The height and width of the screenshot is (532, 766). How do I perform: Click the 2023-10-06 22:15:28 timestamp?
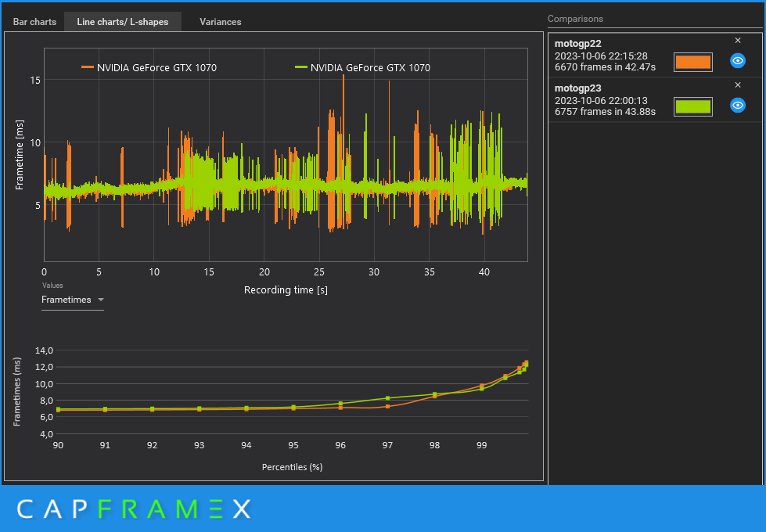click(601, 56)
